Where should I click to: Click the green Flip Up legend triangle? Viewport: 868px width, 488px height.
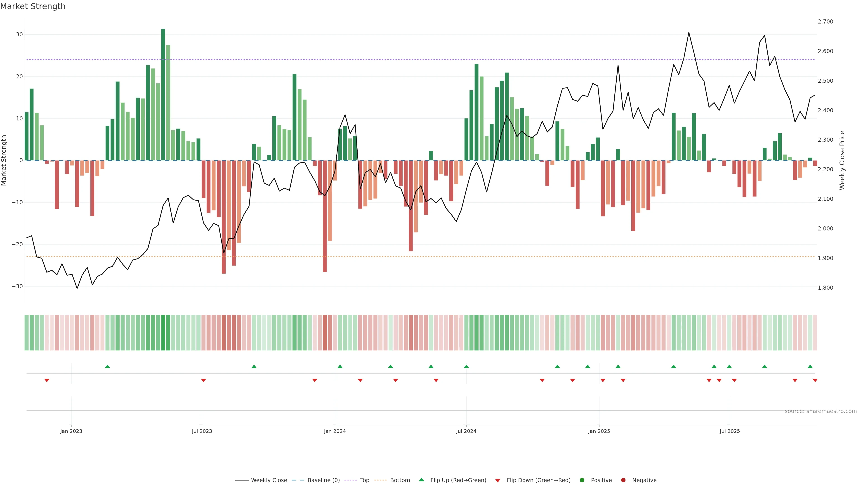point(421,480)
